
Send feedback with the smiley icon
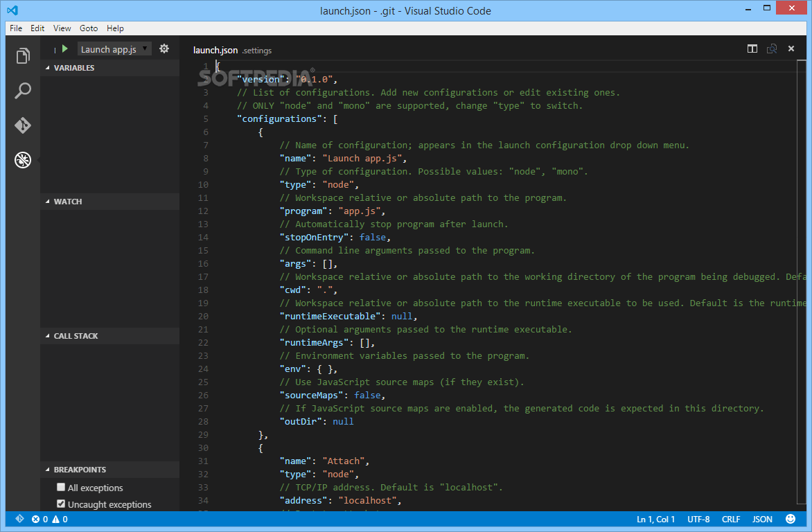click(791, 519)
